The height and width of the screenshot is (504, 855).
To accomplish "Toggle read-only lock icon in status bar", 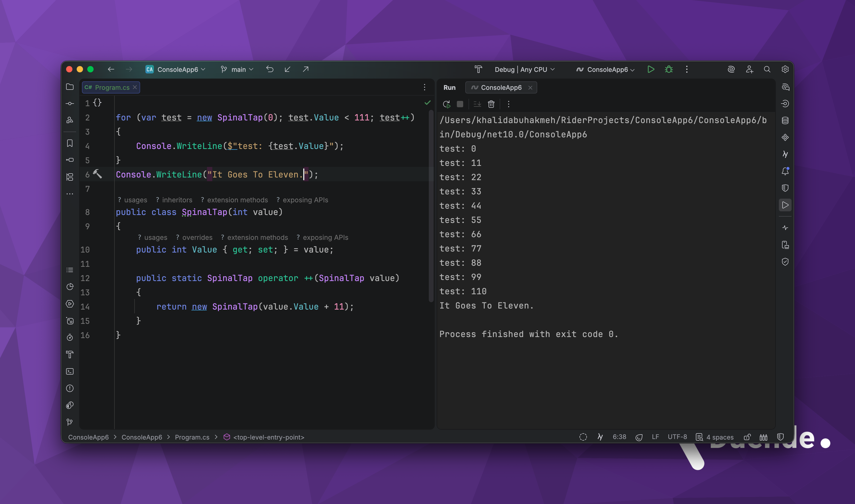I will click(747, 437).
